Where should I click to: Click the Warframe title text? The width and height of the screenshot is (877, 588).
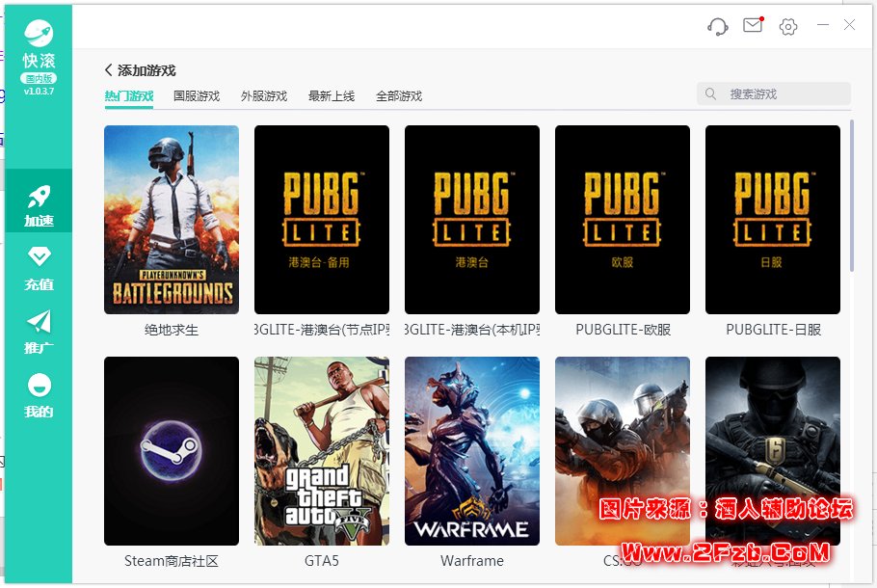coord(472,561)
